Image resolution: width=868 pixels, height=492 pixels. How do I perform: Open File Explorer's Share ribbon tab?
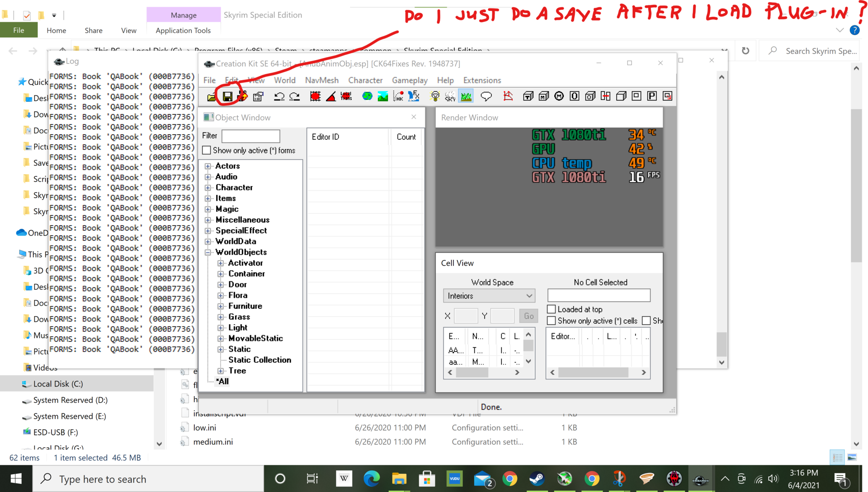coord(94,30)
